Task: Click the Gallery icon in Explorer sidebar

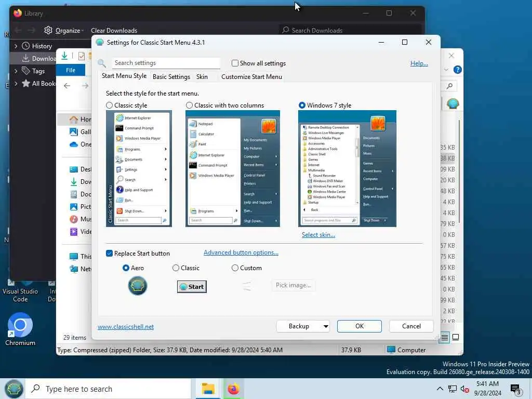Action: [74, 131]
